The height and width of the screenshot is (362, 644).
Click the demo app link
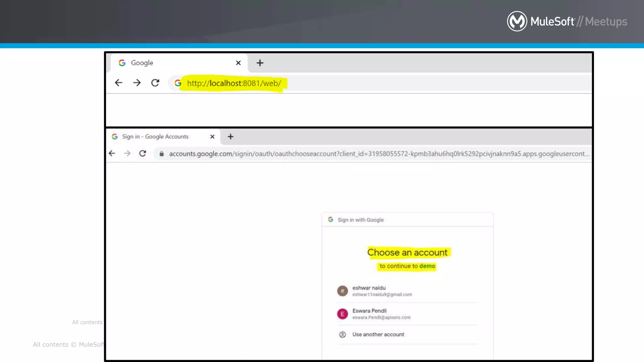coord(427,266)
